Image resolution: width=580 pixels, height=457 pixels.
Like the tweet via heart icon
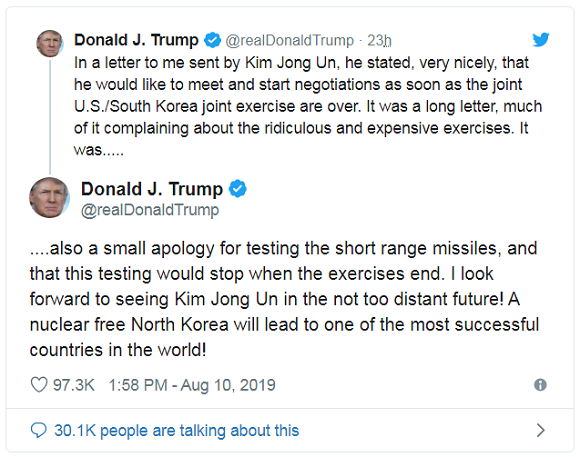click(x=38, y=384)
